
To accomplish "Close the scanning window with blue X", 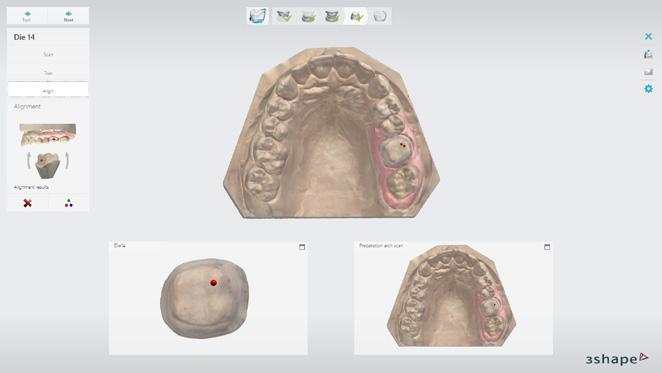I will click(648, 36).
